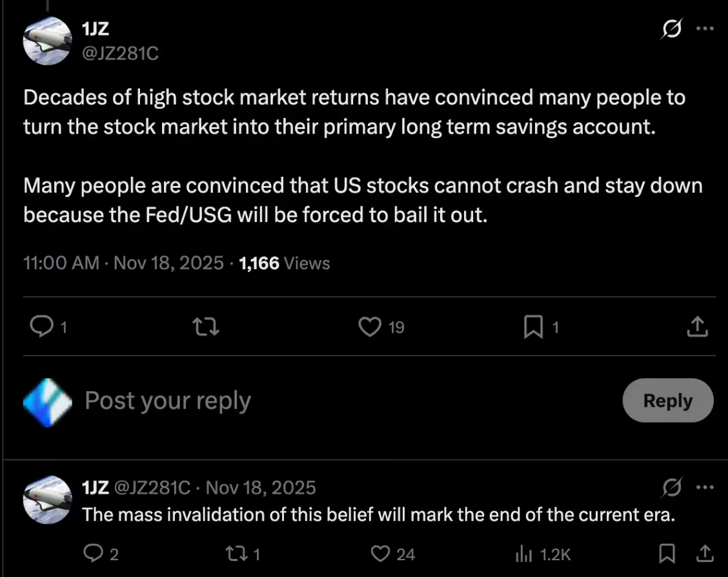Share the main post
The image size is (728, 577).
point(697,328)
